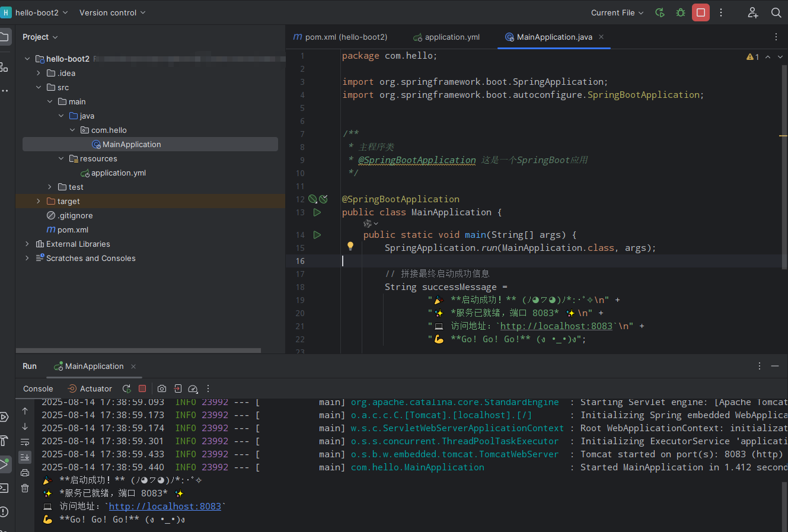This screenshot has height=532, width=788.
Task: Toggle soft-wrap in the console
Action: click(x=25, y=442)
